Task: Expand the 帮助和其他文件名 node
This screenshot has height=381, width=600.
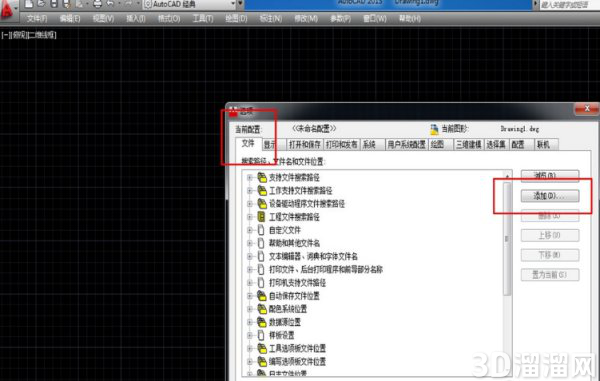Action: click(x=250, y=243)
